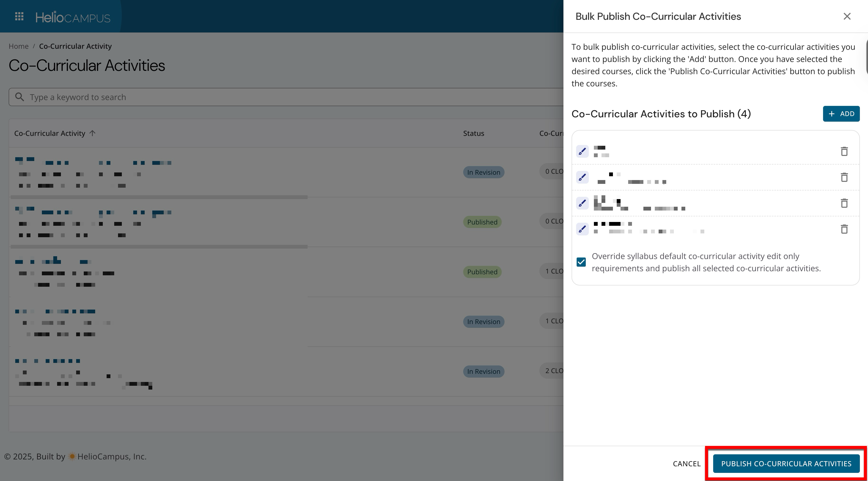Go to Home breadcrumb link
This screenshot has width=868, height=481.
pos(19,46)
